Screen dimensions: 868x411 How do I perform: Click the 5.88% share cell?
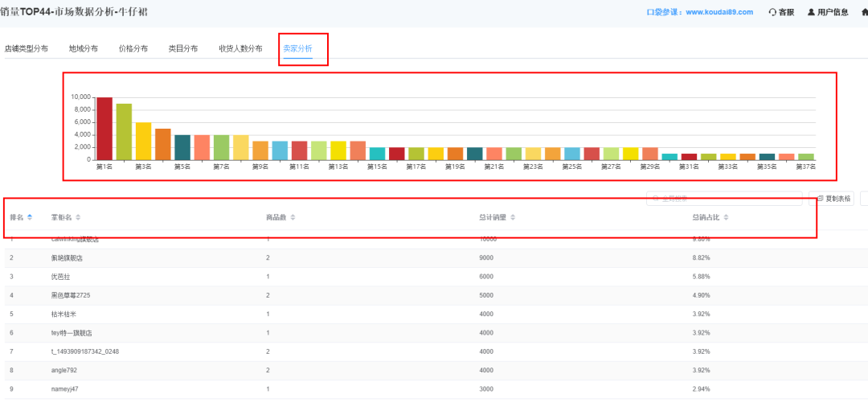click(702, 277)
